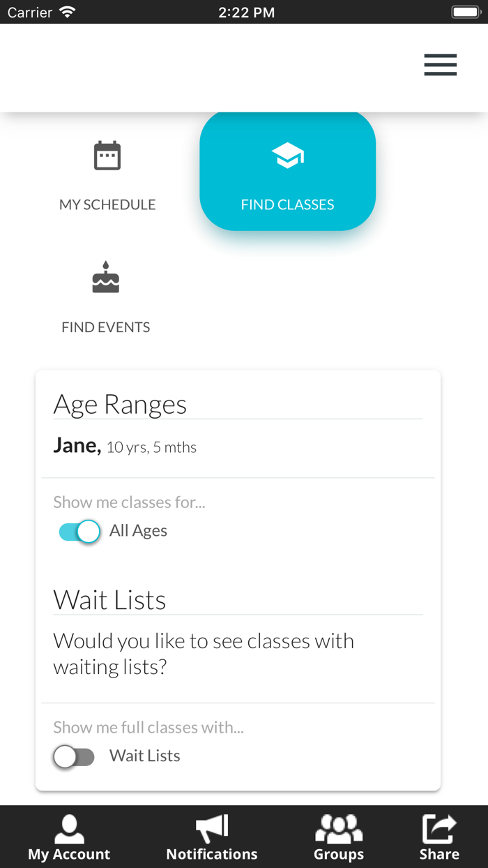Tap the My Schedule calendar icon
Viewport: 488px width, 868px height.
[x=107, y=156]
